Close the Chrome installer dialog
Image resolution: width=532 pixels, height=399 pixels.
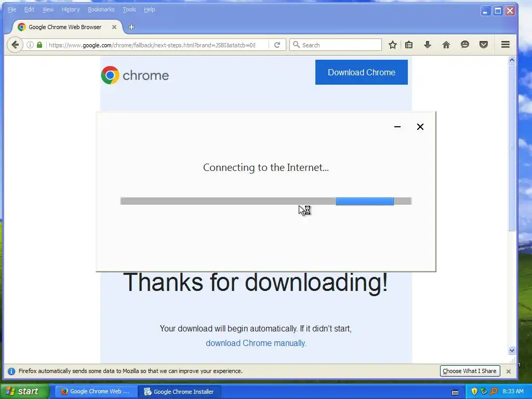coord(420,127)
